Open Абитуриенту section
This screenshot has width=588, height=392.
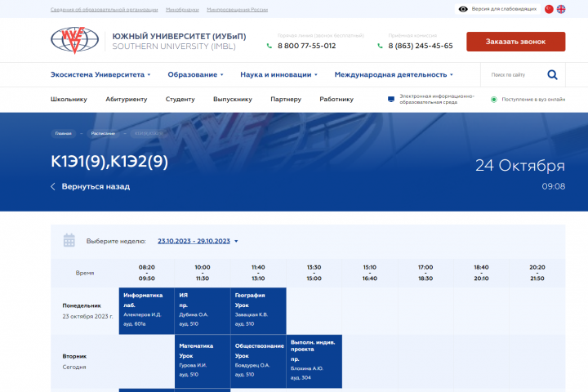127,99
